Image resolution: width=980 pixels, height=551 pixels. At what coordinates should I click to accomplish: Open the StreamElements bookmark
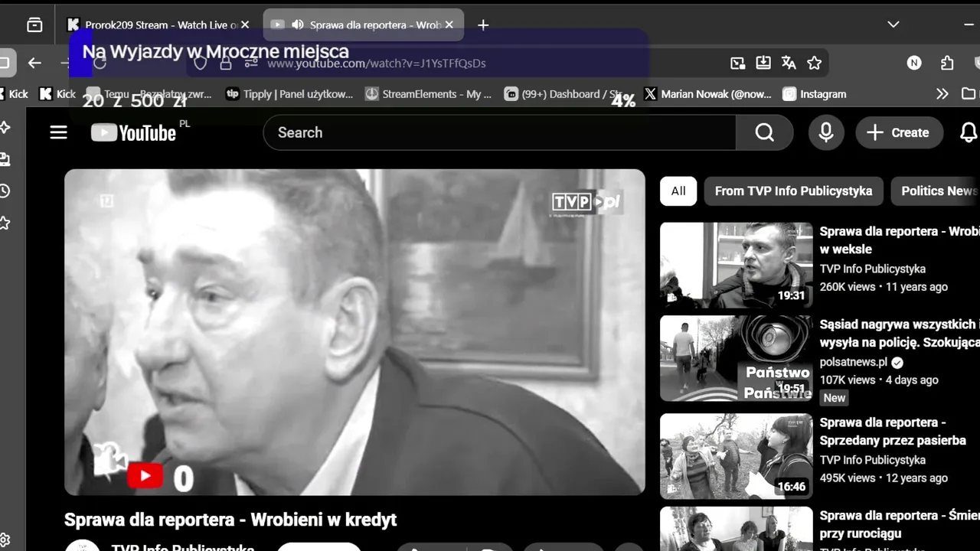coord(429,94)
